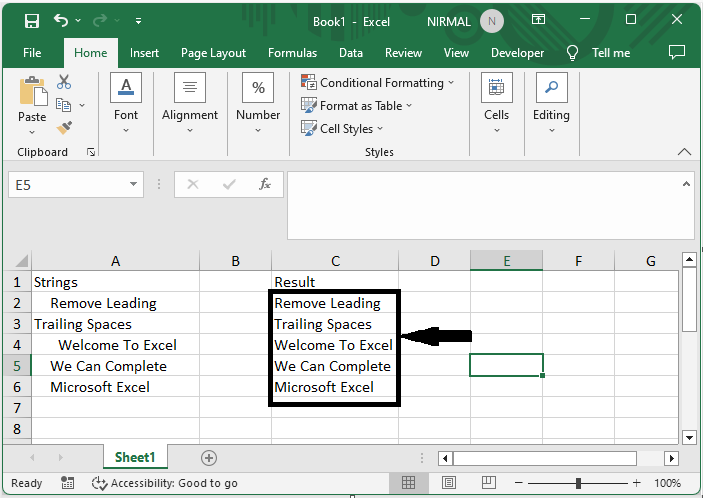Open the Comments speech bubble icon
703x498 pixels.
coord(677,52)
